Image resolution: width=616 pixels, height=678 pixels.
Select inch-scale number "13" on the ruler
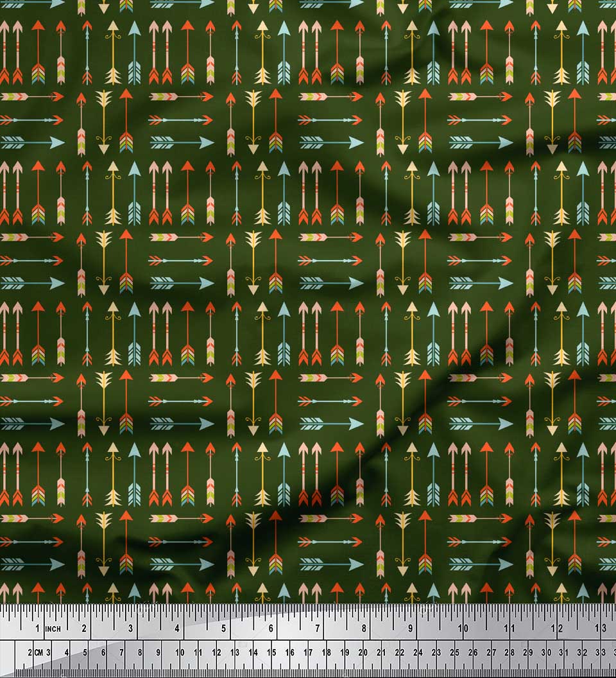601,629
